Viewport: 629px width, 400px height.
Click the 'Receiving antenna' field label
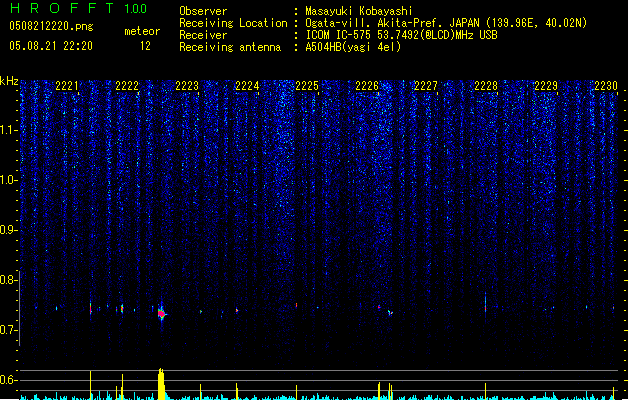tap(230, 47)
